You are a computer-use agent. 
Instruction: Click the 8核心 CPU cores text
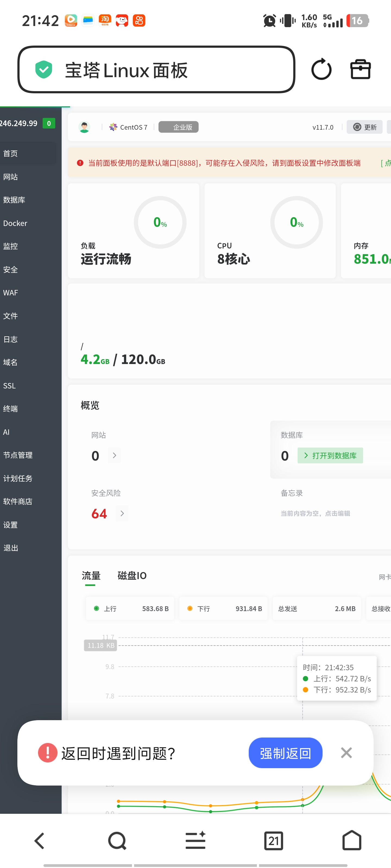pos(234,259)
